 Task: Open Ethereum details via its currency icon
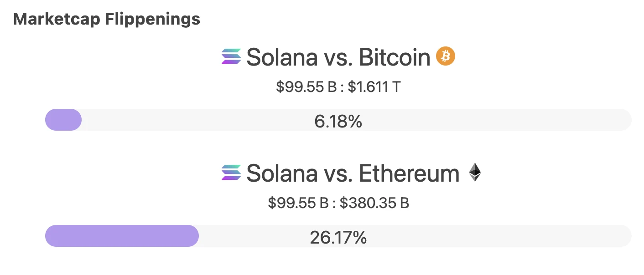coord(474,172)
